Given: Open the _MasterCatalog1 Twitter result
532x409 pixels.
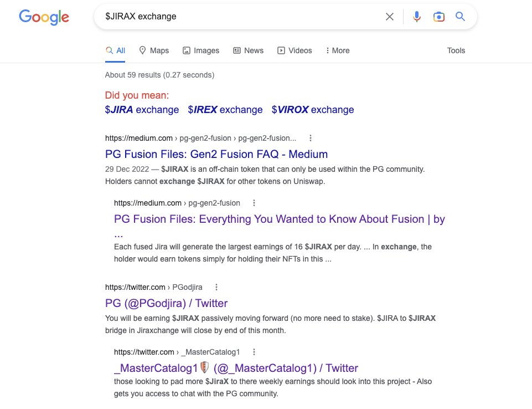Looking at the screenshot, I should [x=236, y=368].
